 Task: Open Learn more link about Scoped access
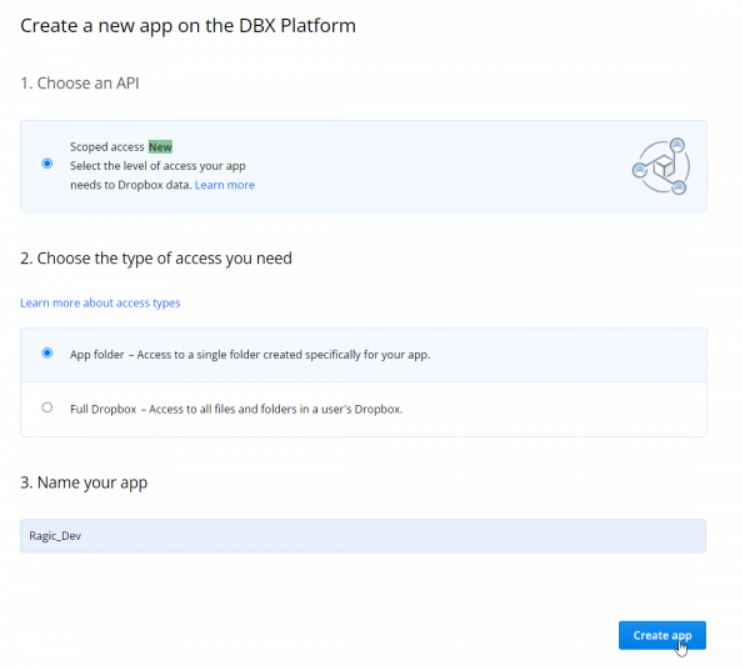point(224,185)
